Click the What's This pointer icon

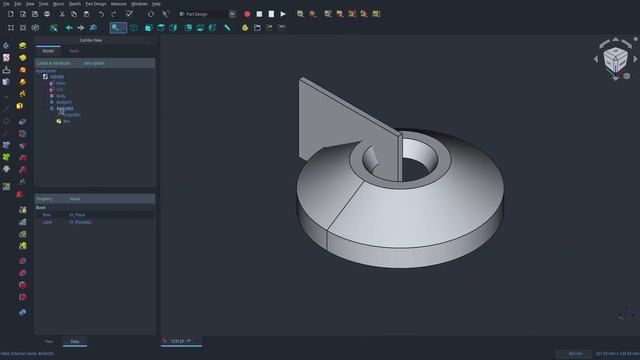click(166, 14)
